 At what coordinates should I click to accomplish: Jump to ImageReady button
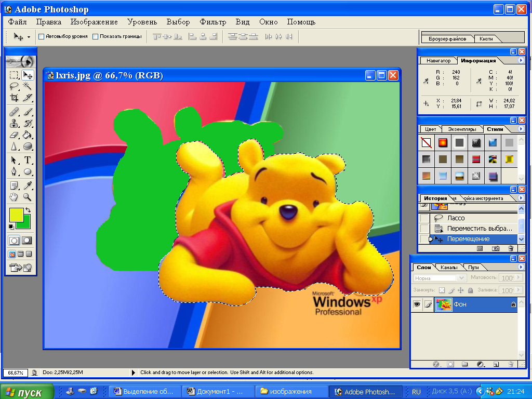point(21,268)
